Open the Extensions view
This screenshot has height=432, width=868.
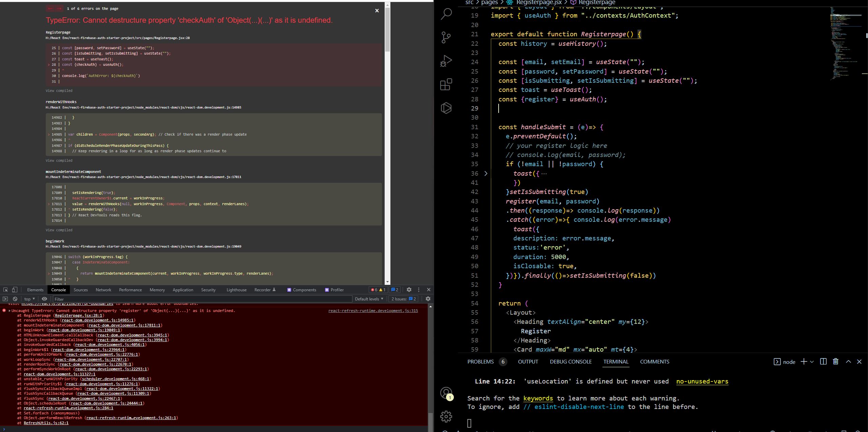click(x=446, y=84)
